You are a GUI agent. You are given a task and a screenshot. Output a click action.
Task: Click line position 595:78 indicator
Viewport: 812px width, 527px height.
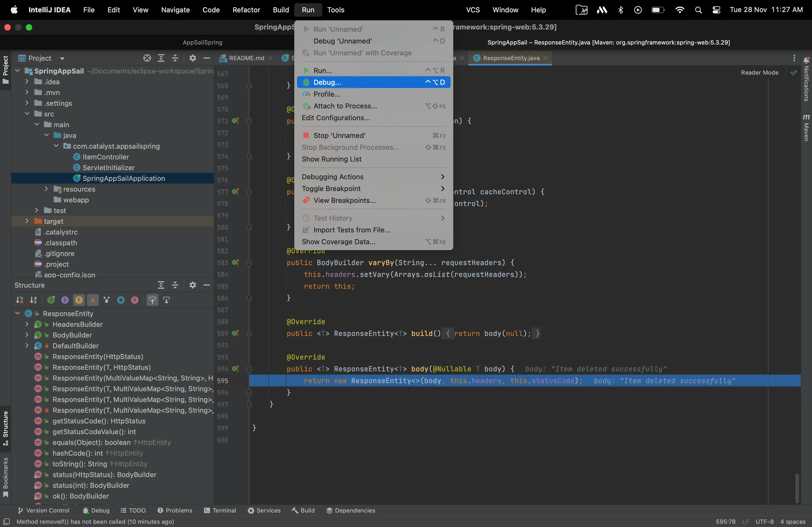pos(725,522)
